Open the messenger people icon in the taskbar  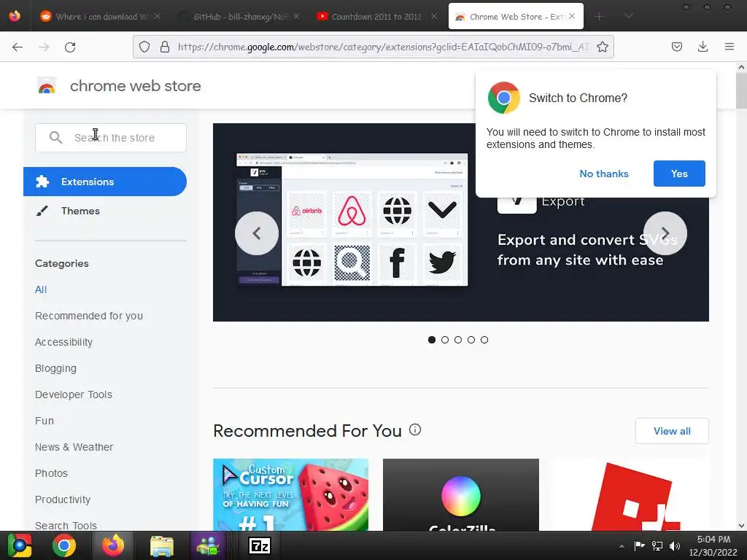click(x=208, y=545)
